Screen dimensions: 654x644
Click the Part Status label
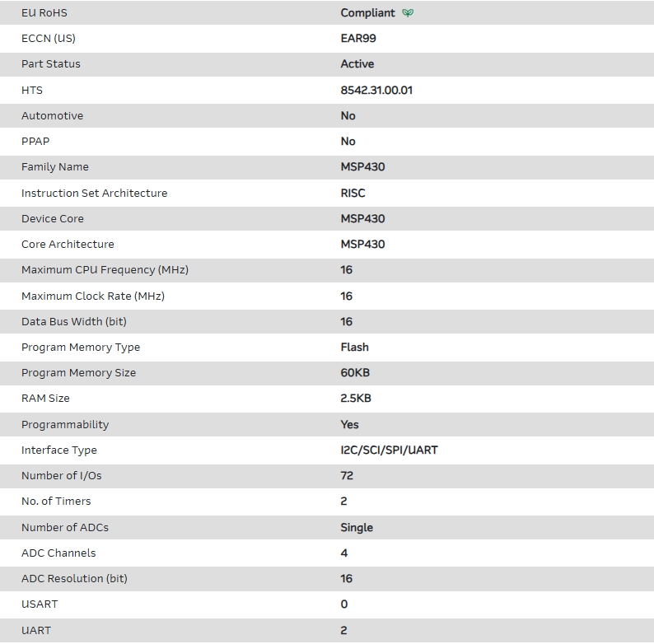click(51, 64)
